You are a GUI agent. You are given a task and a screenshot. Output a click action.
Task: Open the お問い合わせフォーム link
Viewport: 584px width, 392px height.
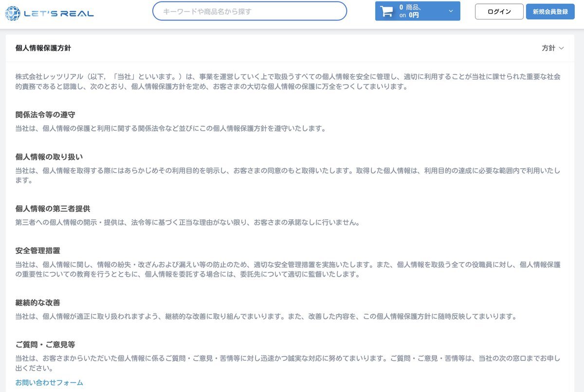[x=49, y=382]
